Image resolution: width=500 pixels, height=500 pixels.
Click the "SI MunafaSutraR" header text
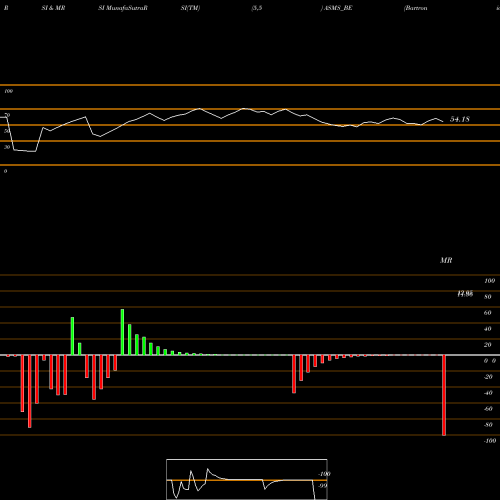point(123,8)
